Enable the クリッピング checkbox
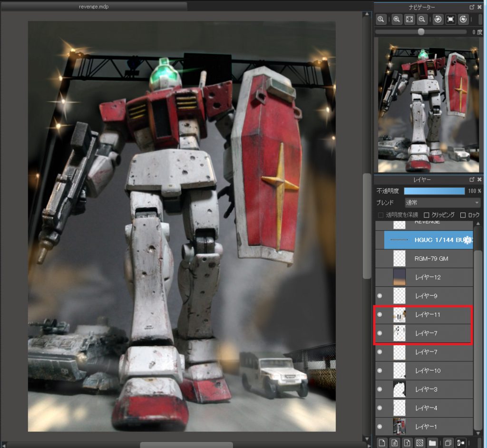 (427, 215)
